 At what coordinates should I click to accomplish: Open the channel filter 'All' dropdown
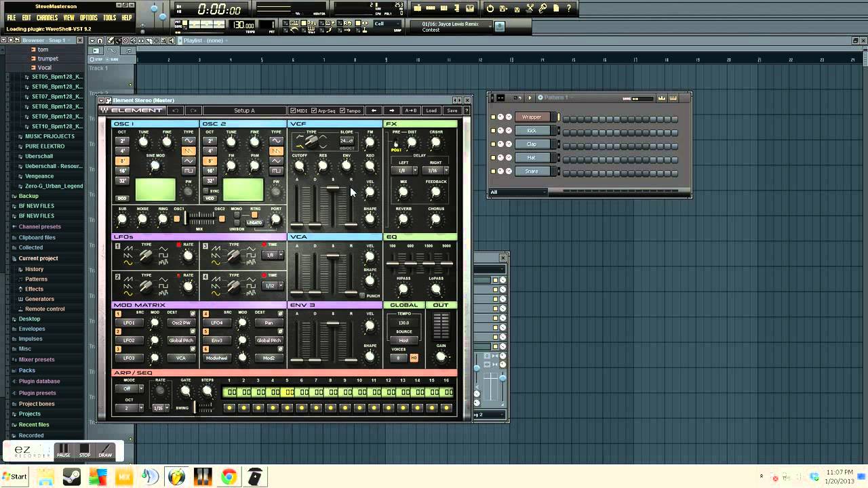coord(517,192)
